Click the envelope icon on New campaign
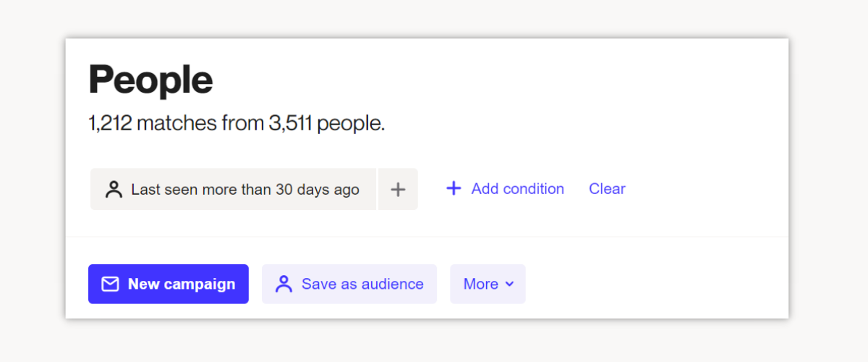868x362 pixels. tap(110, 284)
